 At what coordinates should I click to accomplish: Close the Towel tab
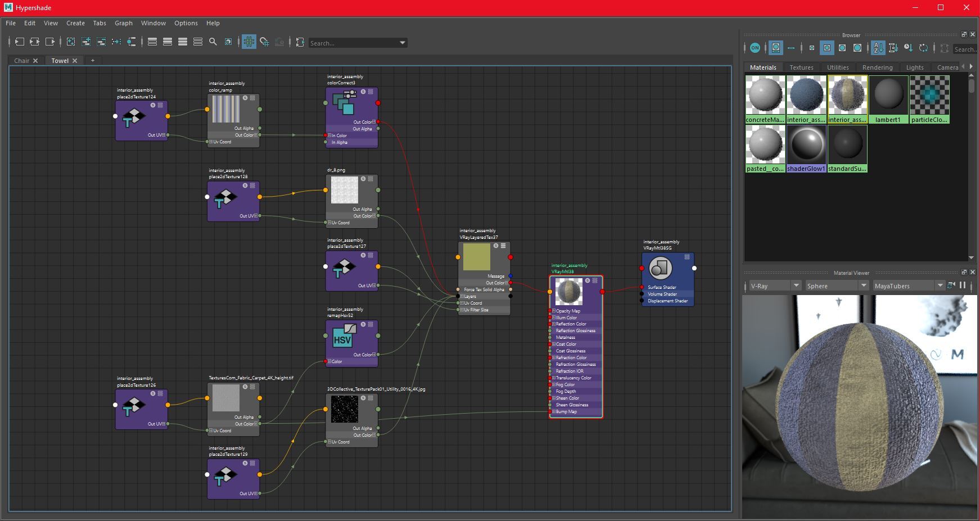click(x=75, y=61)
